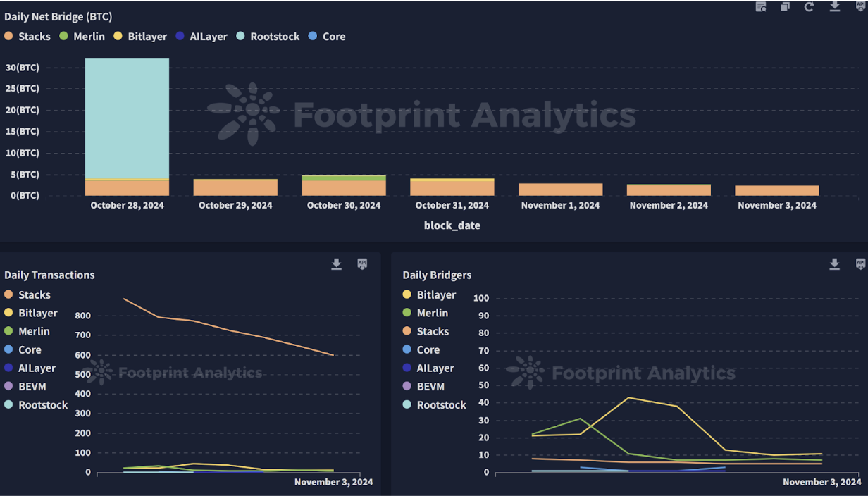Toggle AILayer in the Daily Bridgers legend
The width and height of the screenshot is (868, 496).
(428, 368)
